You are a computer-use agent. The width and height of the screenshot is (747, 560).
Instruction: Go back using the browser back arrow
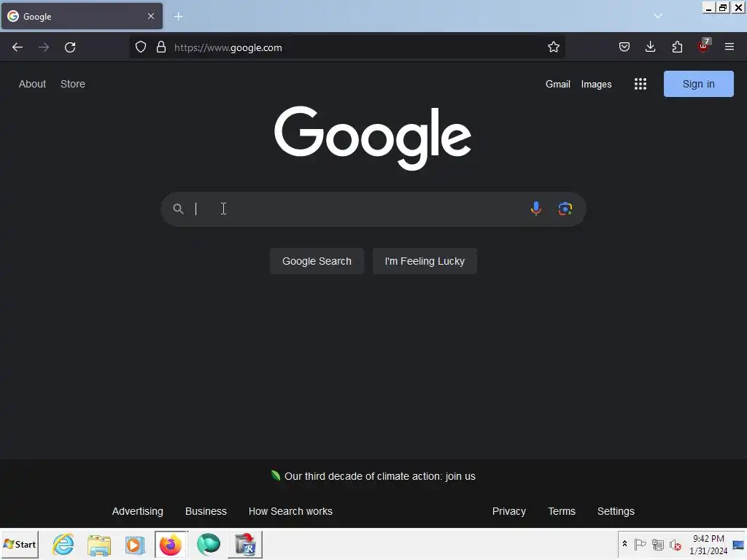coord(18,47)
